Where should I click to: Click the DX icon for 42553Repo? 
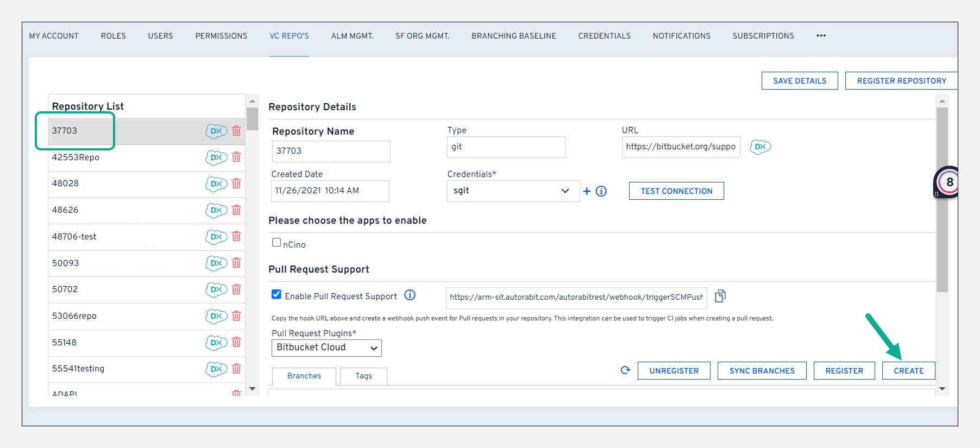216,157
